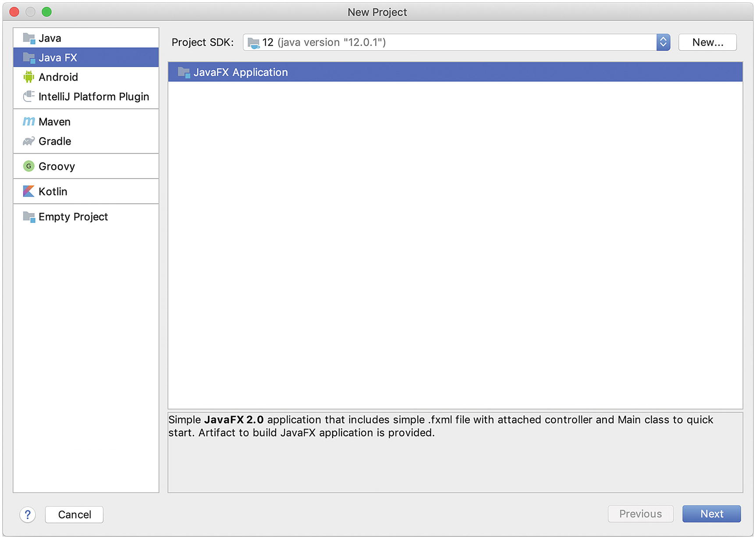Screen dimensions: 756x539
Task: Select the Java FX project type
Action: tap(86, 57)
